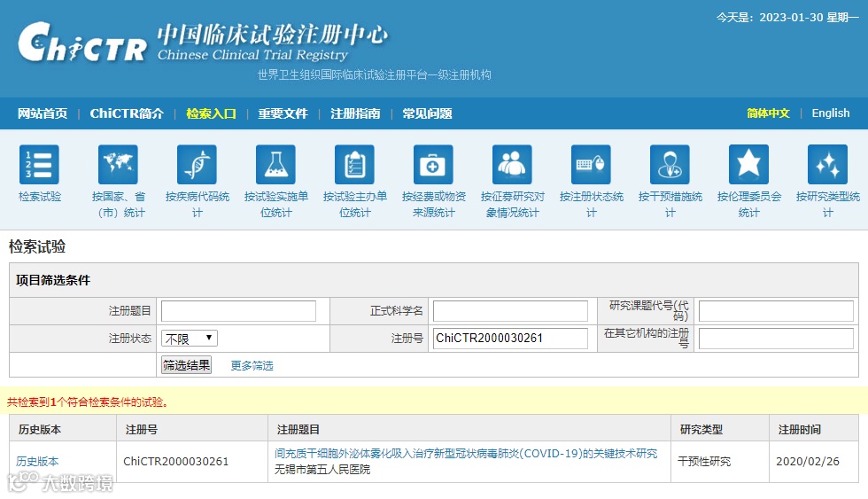This screenshot has height=499, width=868.
Task: Focus the 正式科学名 input field
Action: [x=510, y=311]
